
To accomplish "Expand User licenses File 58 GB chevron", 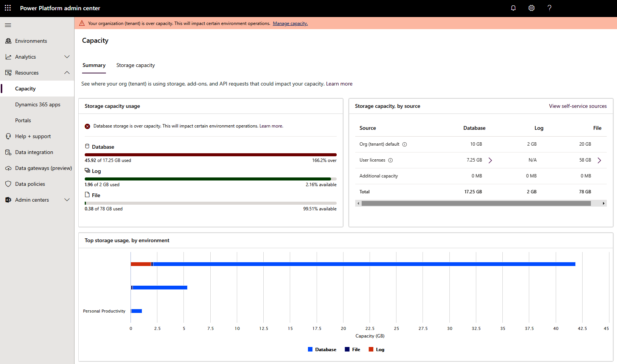I will pyautogui.click(x=599, y=160).
